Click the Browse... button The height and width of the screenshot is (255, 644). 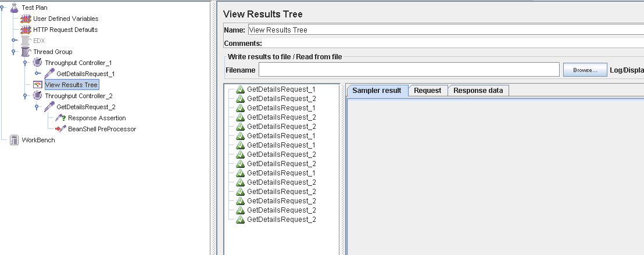(x=585, y=70)
